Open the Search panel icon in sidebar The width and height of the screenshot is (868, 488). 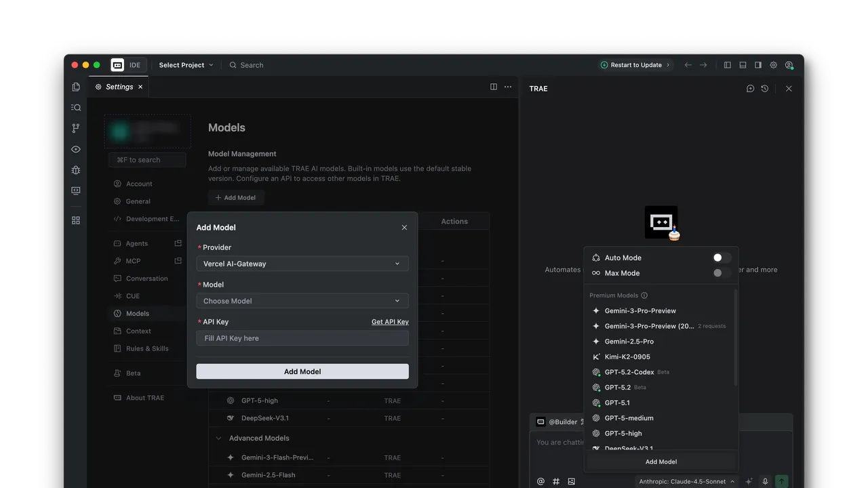[76, 107]
